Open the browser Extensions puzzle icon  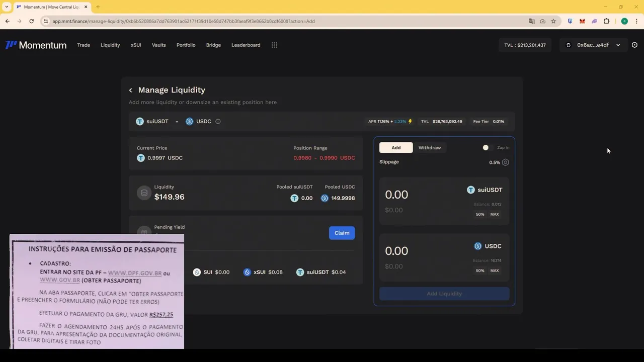606,21
